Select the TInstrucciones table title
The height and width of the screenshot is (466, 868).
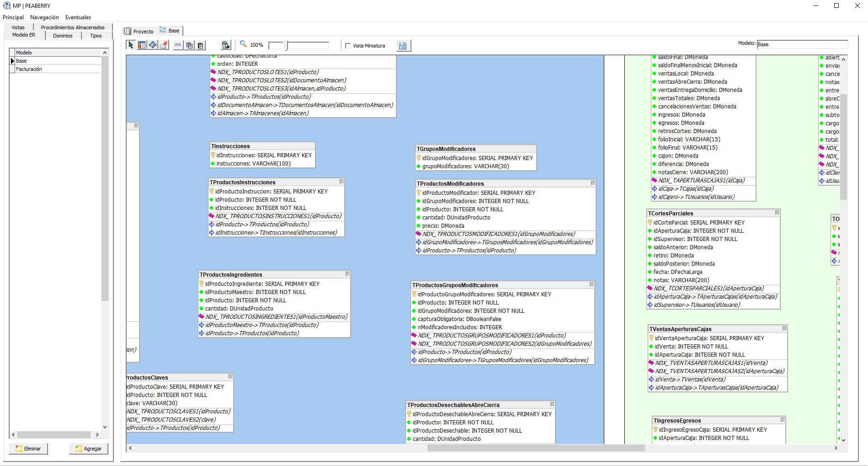(230, 146)
